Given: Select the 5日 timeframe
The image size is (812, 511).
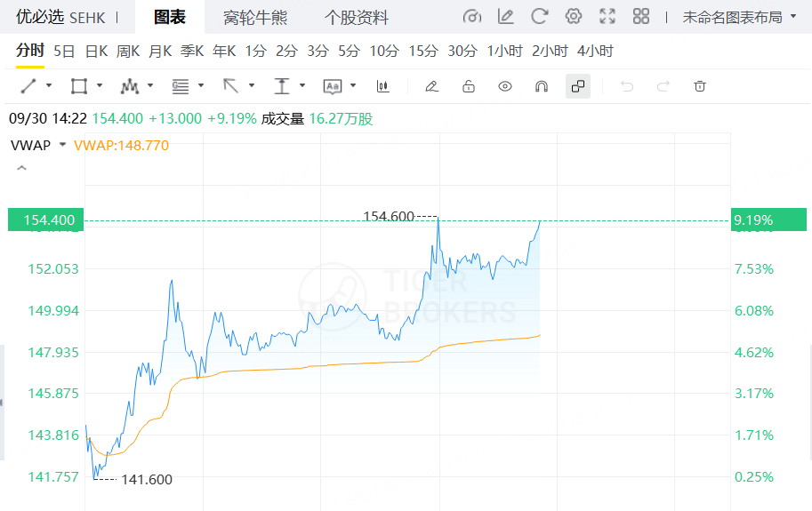Looking at the screenshot, I should 64,51.
